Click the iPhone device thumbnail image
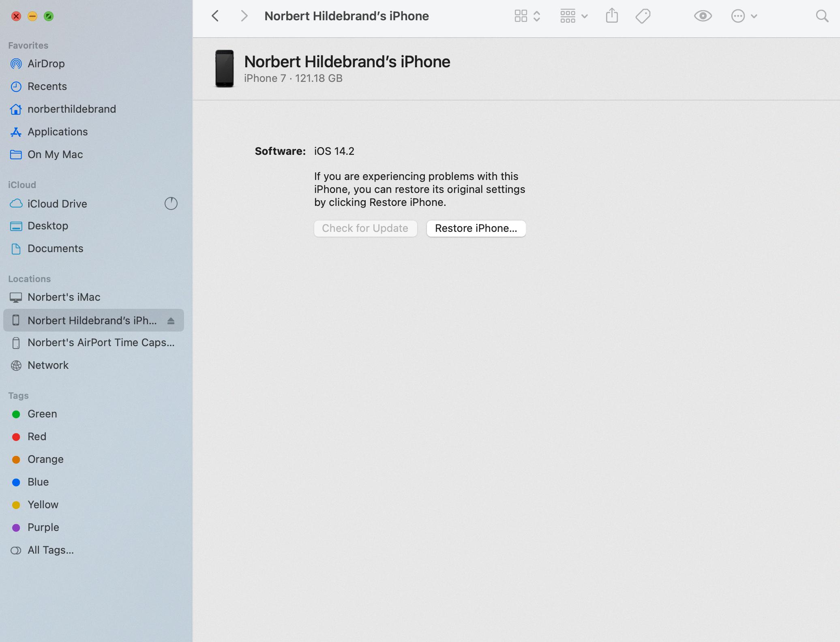840x642 pixels. [x=224, y=68]
